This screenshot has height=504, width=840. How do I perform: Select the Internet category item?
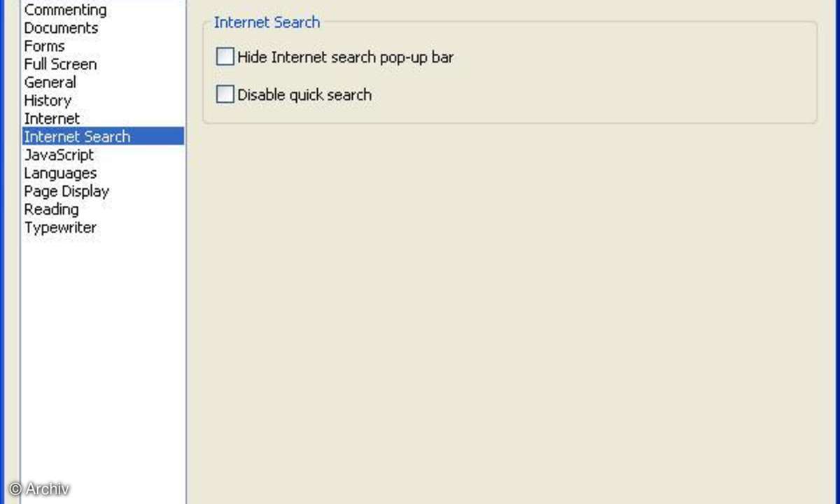52,119
